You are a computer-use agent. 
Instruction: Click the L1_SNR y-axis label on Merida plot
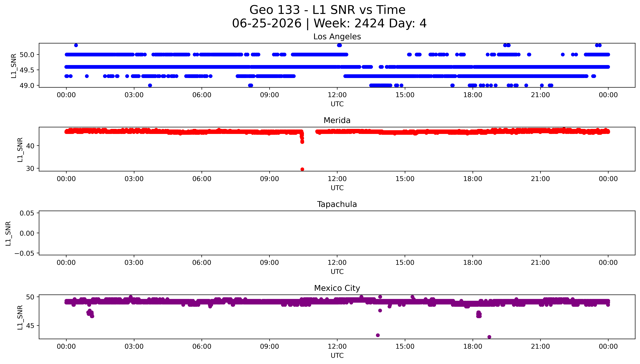20,150
